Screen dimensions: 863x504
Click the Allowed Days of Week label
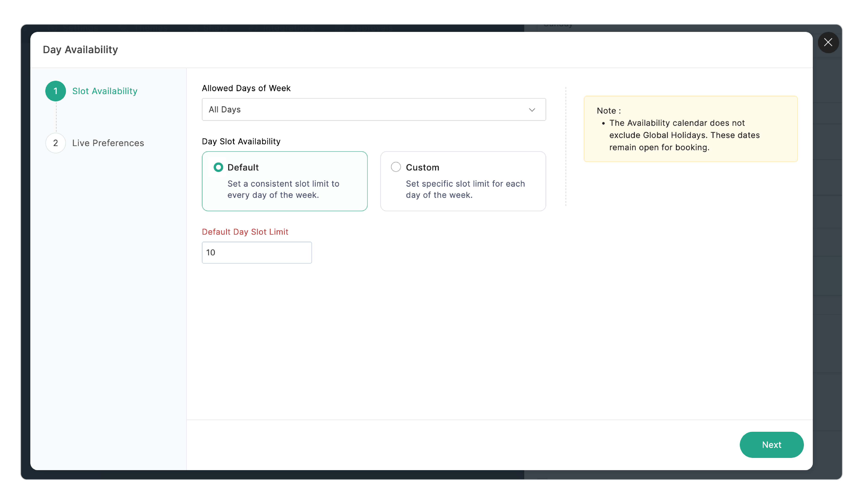tap(246, 88)
